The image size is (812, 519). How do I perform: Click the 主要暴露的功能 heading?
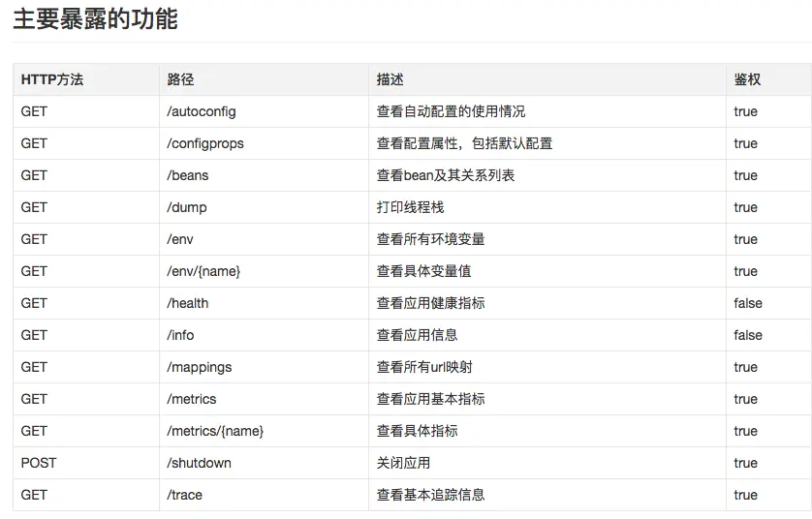(95, 19)
